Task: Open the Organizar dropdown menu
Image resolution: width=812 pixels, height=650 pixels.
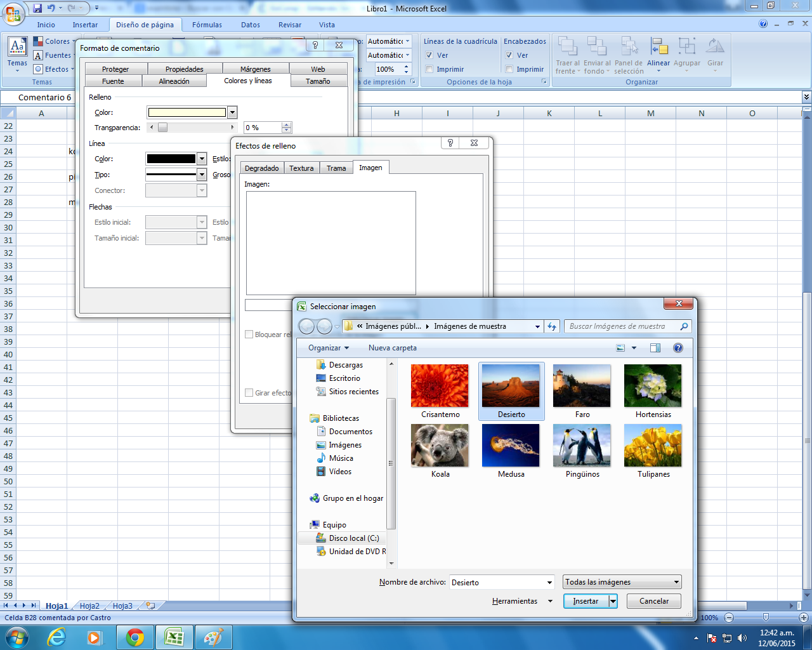Action: point(328,348)
